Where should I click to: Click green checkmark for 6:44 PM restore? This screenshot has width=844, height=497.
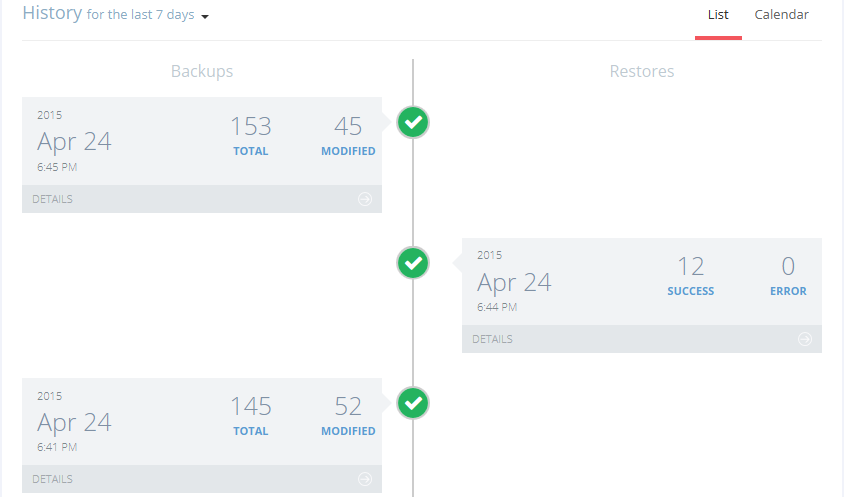click(x=413, y=263)
